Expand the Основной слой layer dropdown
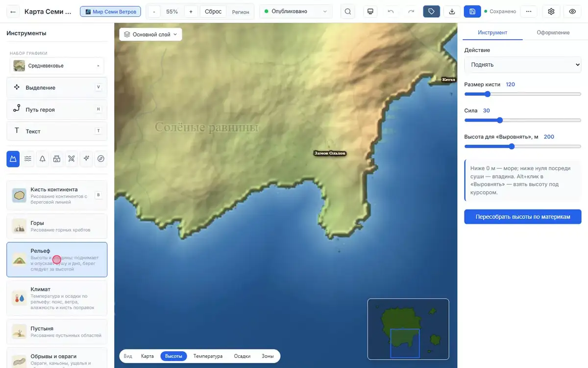This screenshot has width=588, height=368. [x=151, y=34]
